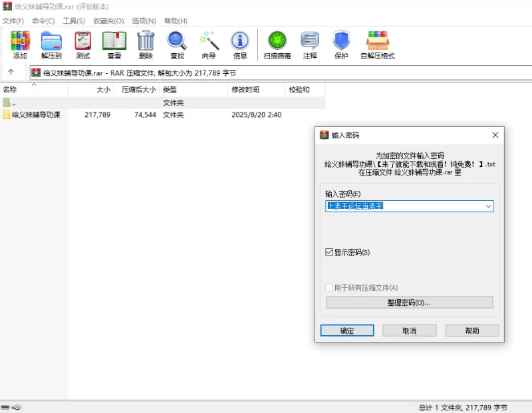The image size is (532, 413).
Task: Close the Enter password dialog
Action: [x=495, y=135]
